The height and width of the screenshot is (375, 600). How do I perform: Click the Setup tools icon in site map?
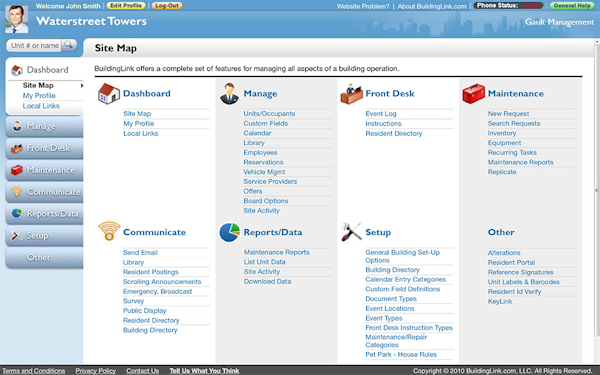pos(351,232)
